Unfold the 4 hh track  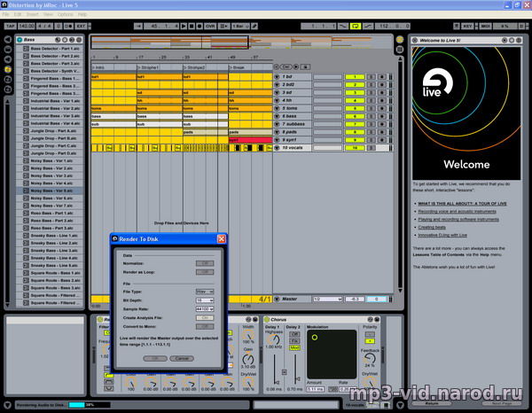pos(277,100)
